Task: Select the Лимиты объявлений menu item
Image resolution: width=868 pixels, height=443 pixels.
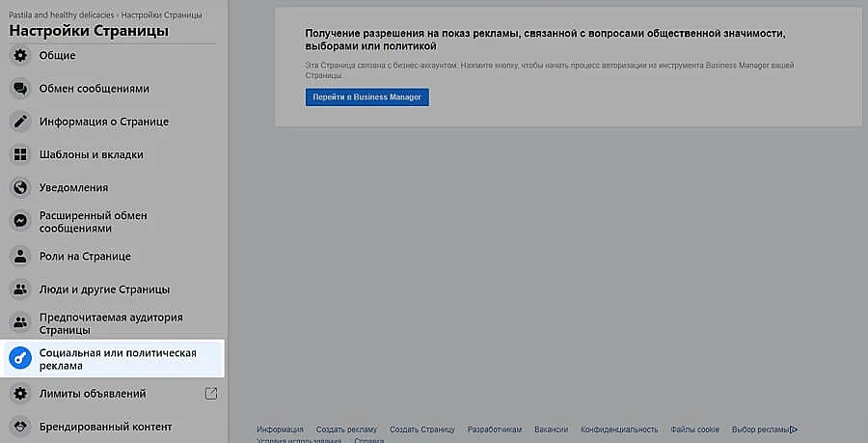Action: [93, 394]
